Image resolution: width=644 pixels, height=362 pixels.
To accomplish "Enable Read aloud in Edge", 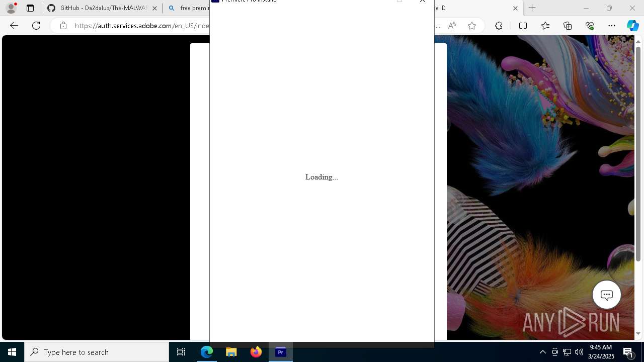I will 452,26.
